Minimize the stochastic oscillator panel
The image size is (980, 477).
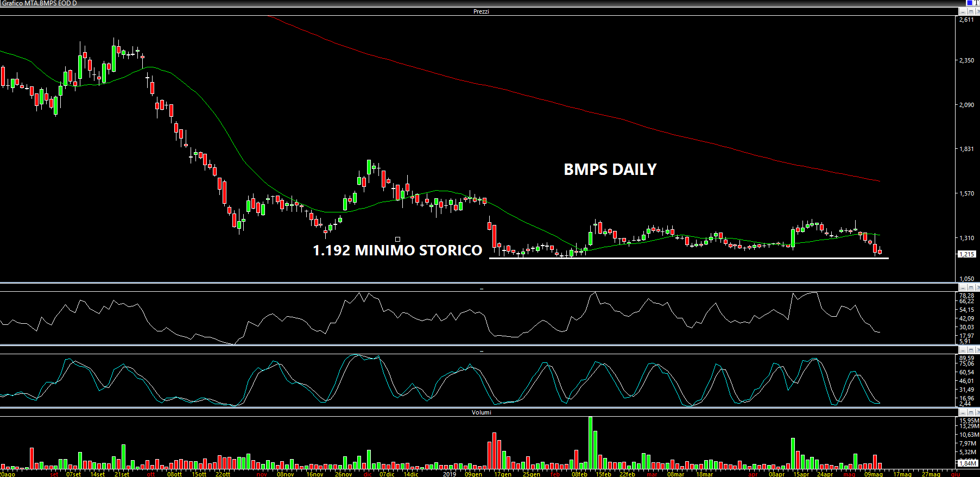point(963,350)
